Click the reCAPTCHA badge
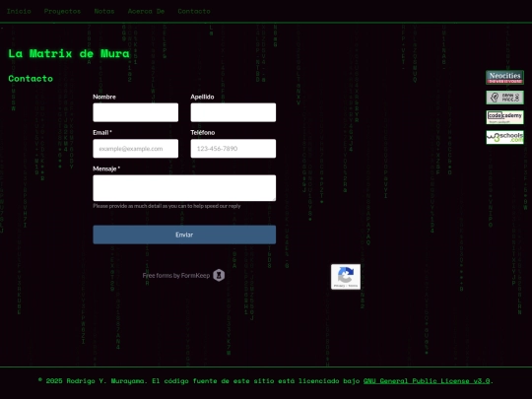Viewport: 532px width, 399px height. [346, 277]
